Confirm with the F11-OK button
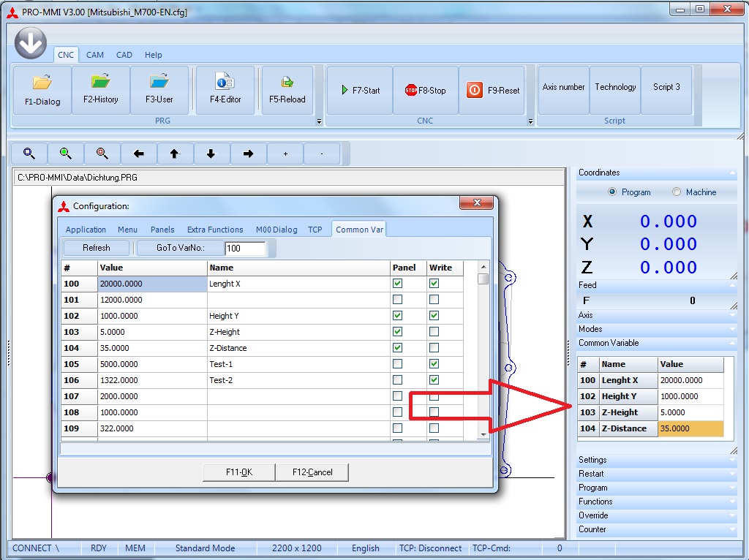This screenshot has height=560, width=749. pos(238,472)
